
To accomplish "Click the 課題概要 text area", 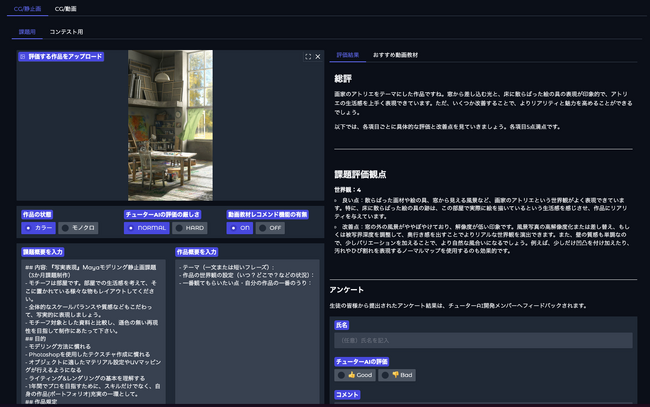I will 93,330.
